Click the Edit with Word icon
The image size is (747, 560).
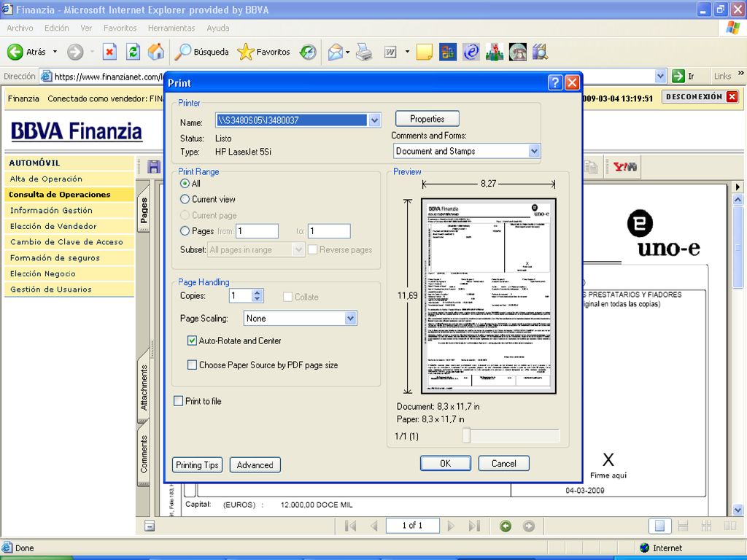[390, 52]
